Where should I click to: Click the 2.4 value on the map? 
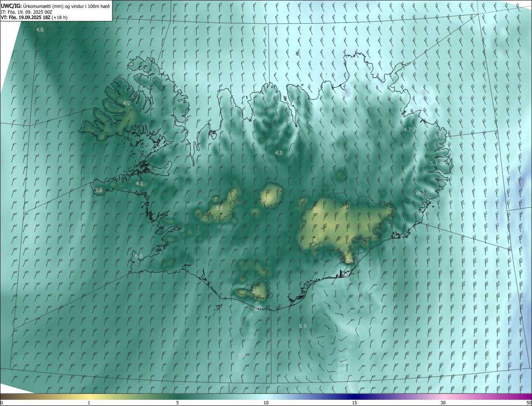(x=349, y=261)
